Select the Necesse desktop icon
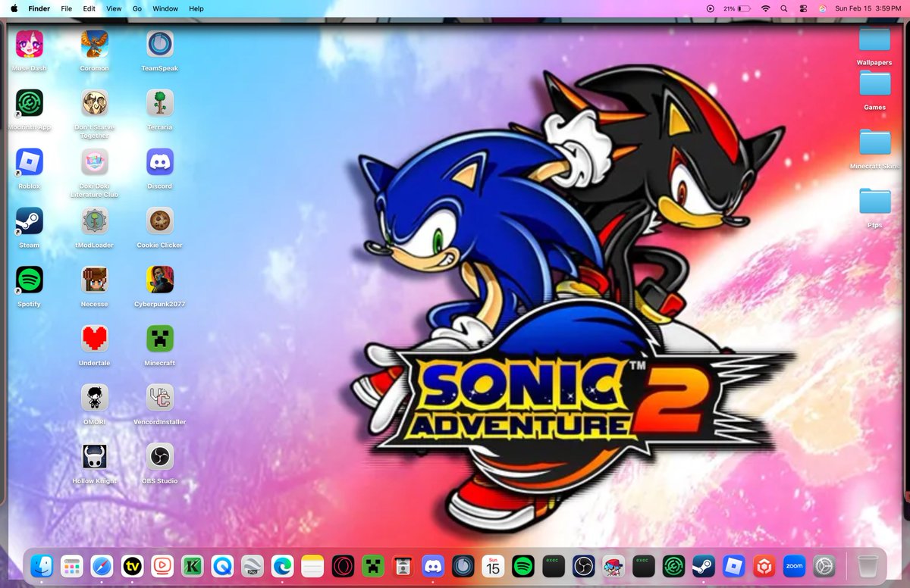910x588 pixels. pos(95,280)
